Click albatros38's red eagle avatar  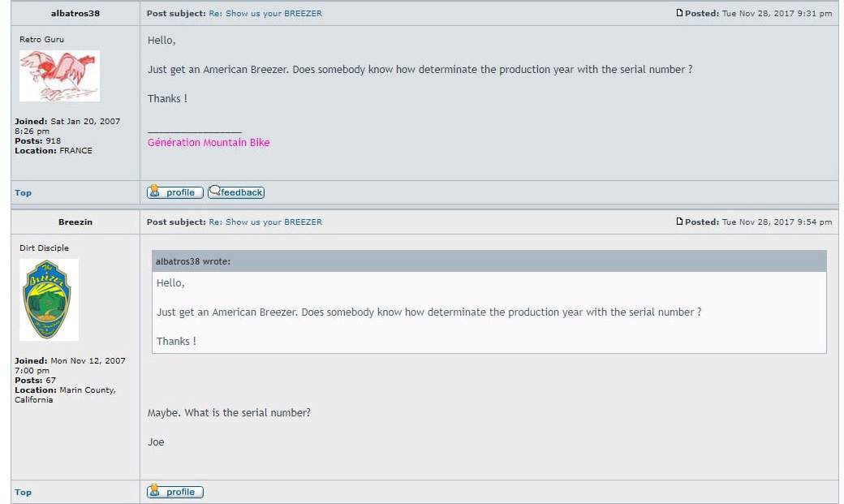tap(60, 76)
